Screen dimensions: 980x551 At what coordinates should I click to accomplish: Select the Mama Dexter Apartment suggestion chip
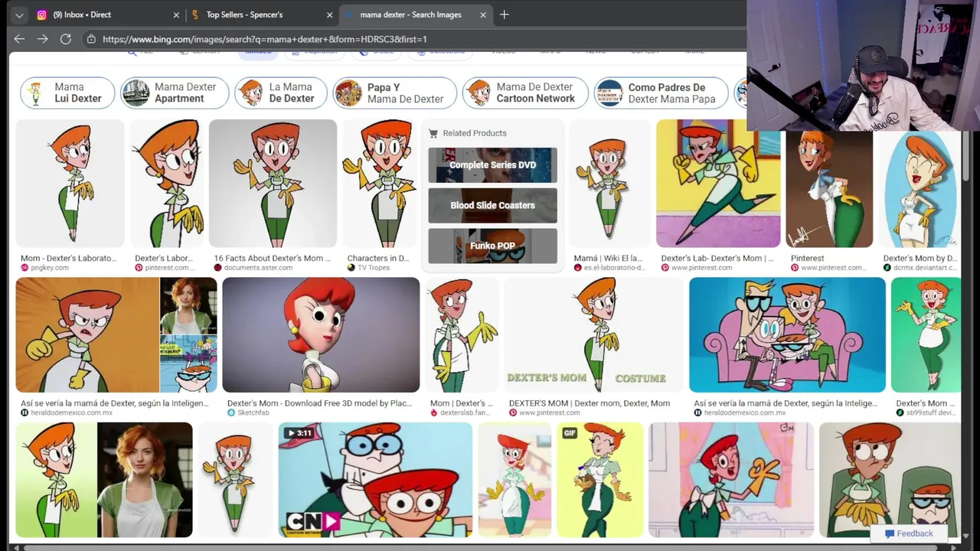[175, 93]
